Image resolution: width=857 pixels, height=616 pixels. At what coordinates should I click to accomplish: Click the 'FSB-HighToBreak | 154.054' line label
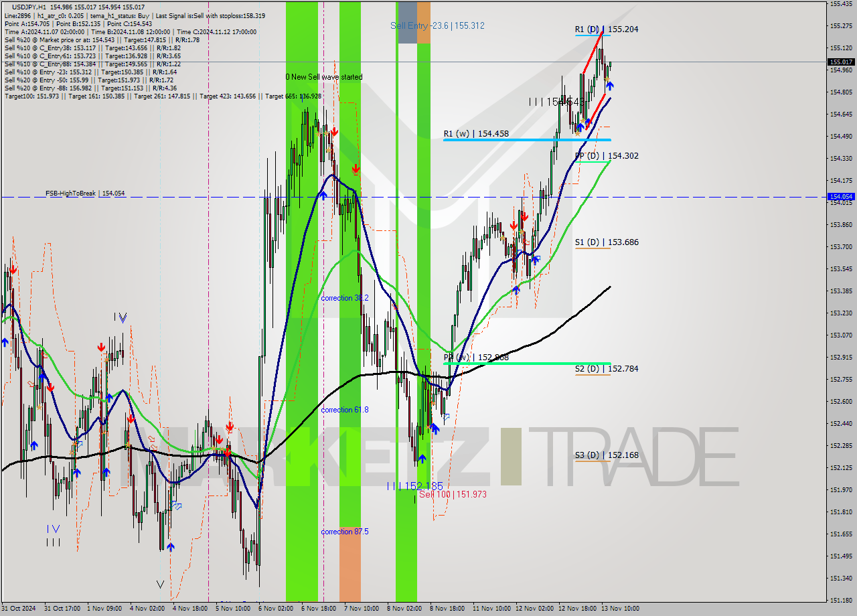(85, 194)
